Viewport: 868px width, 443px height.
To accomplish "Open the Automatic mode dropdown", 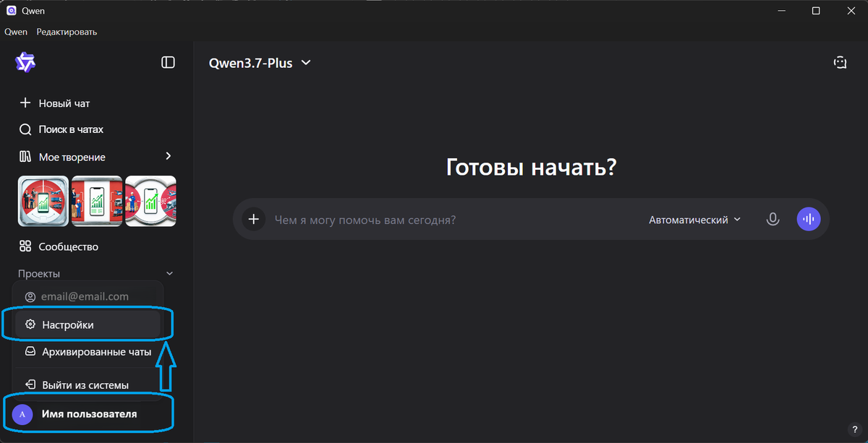I will point(695,220).
